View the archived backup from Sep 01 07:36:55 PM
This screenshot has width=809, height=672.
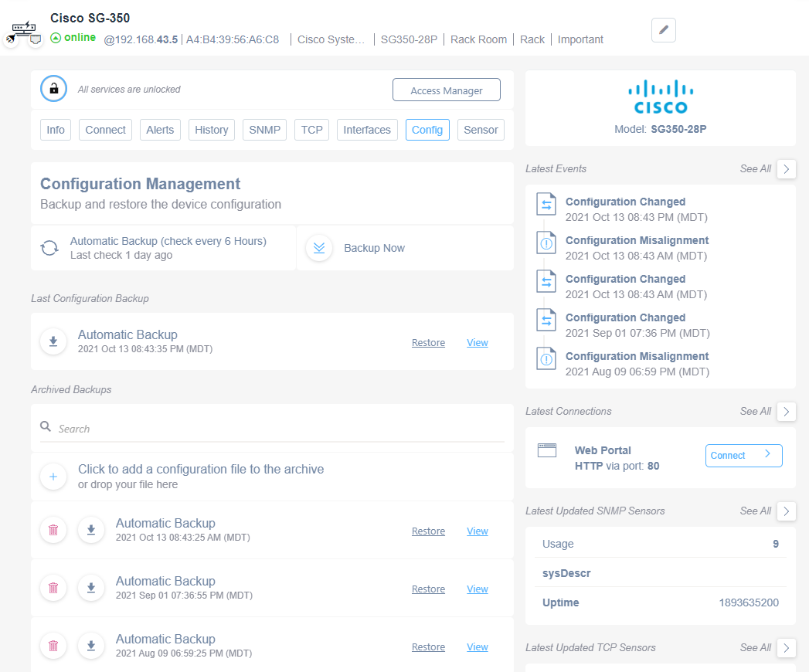[478, 589]
